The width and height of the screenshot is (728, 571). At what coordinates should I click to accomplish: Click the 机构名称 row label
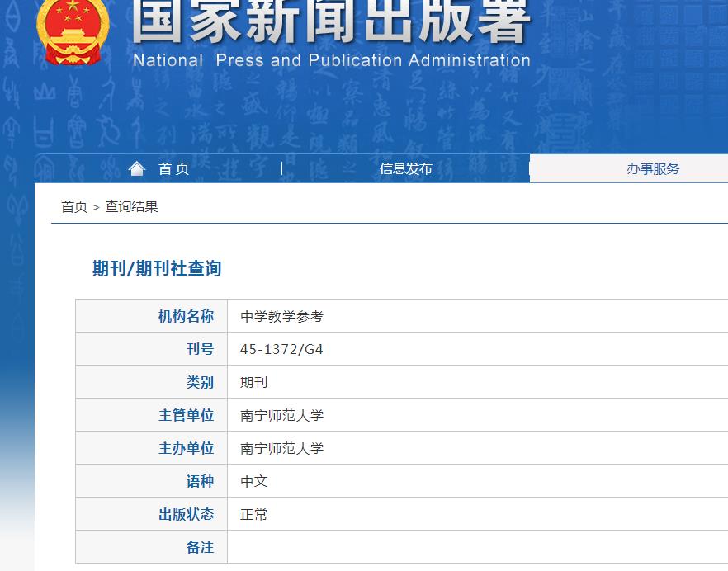187,315
